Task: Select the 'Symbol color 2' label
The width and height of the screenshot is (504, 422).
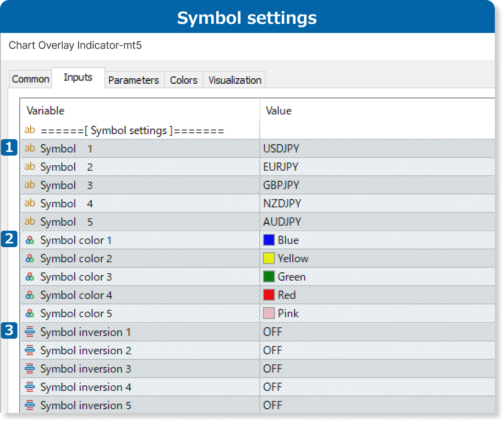Action: (x=76, y=259)
